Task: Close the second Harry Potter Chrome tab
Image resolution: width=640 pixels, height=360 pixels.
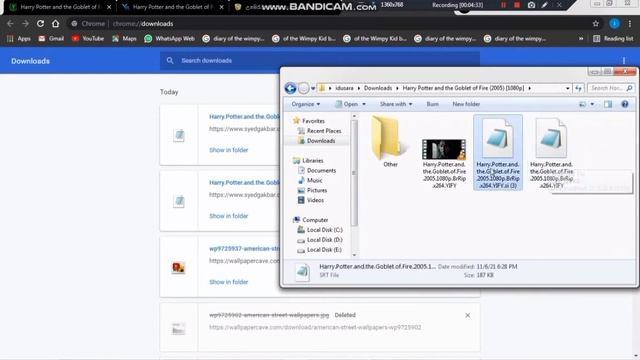Action: tap(221, 7)
